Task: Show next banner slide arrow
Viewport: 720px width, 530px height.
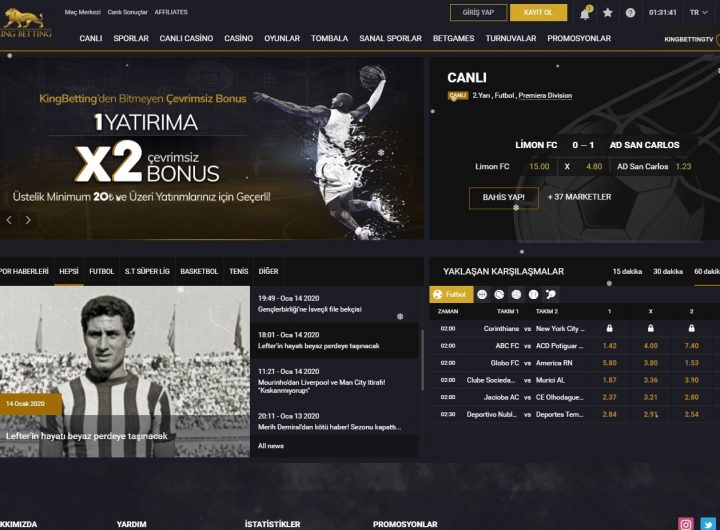Action: coord(28,220)
